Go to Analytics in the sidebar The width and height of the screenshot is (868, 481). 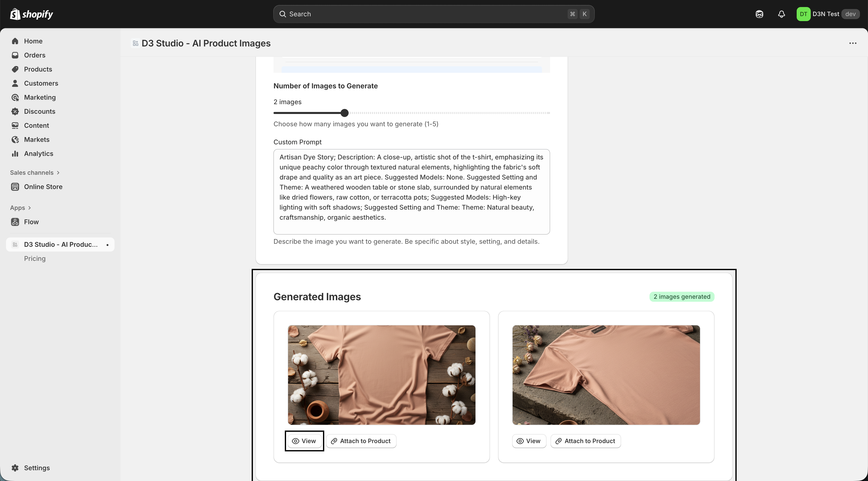(38, 154)
